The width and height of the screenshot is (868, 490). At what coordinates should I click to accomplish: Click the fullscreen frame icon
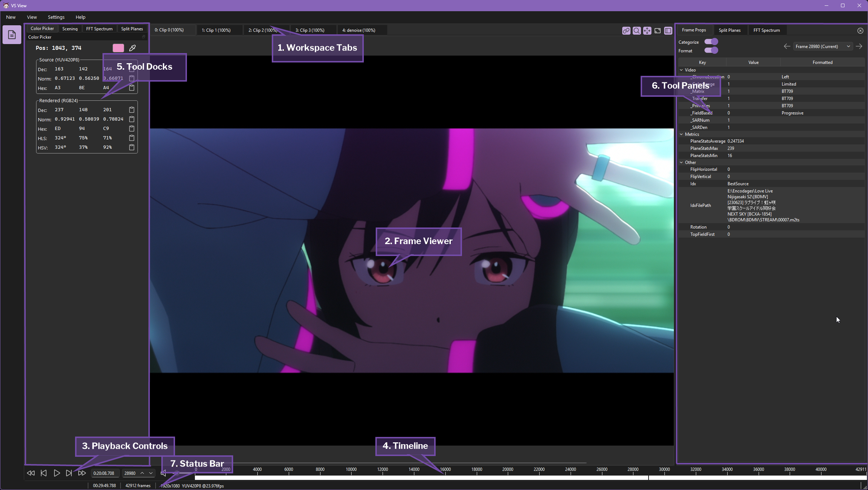[x=658, y=31]
